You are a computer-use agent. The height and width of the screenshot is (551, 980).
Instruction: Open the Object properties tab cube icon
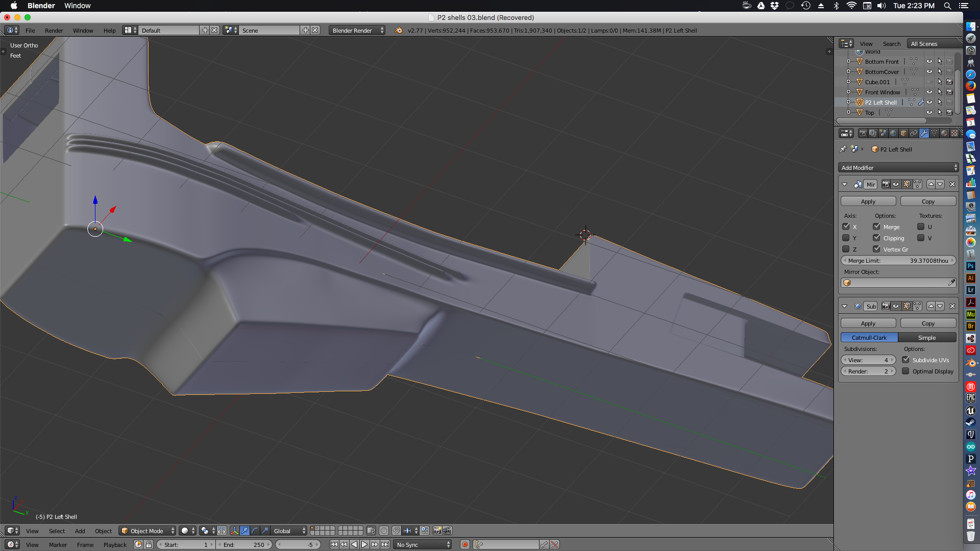coord(903,133)
